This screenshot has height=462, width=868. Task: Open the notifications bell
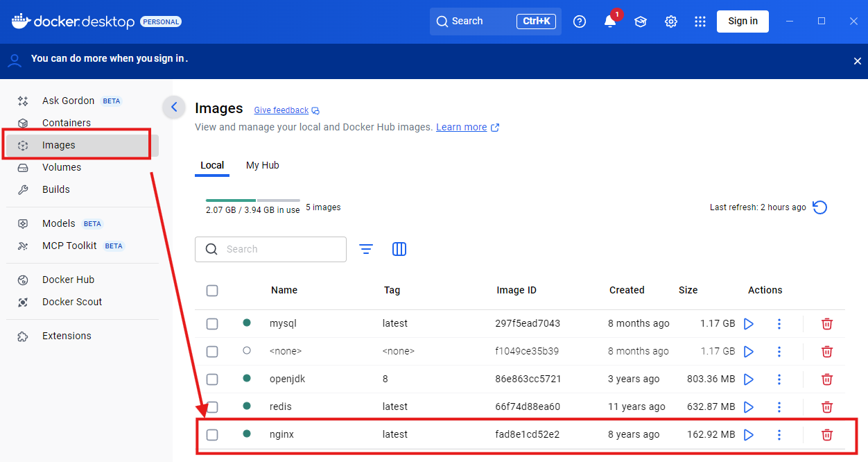click(x=610, y=22)
